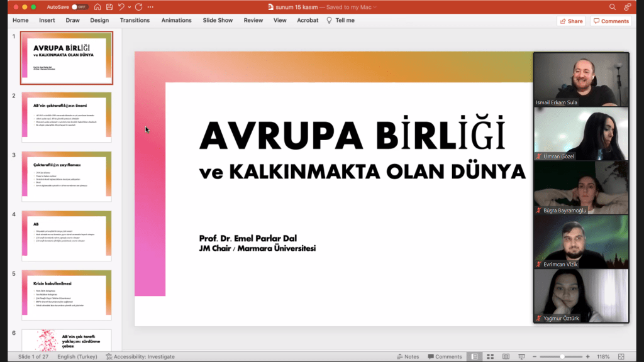Expand the Undo history dropdown arrow
This screenshot has width=644, height=362.
point(130,7)
